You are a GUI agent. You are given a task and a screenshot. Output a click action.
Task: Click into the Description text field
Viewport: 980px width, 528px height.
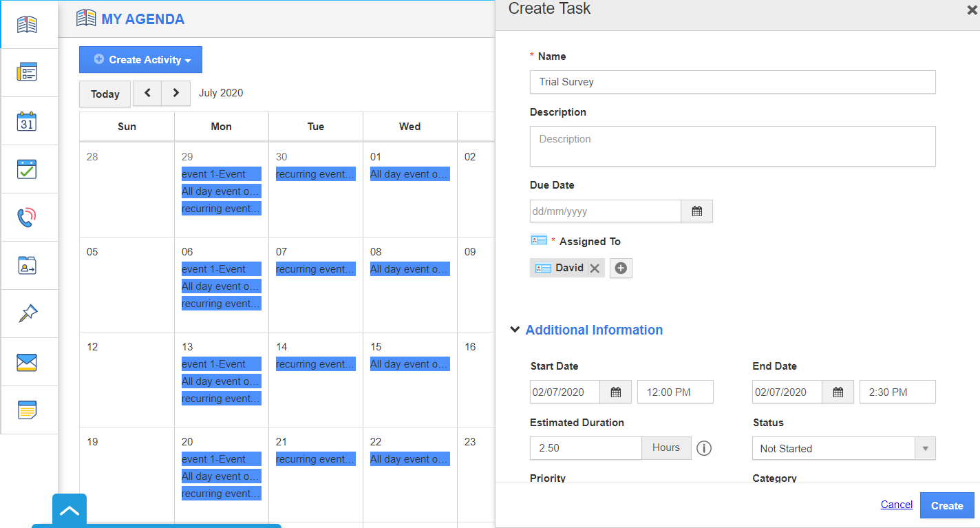pyautogui.click(x=732, y=146)
